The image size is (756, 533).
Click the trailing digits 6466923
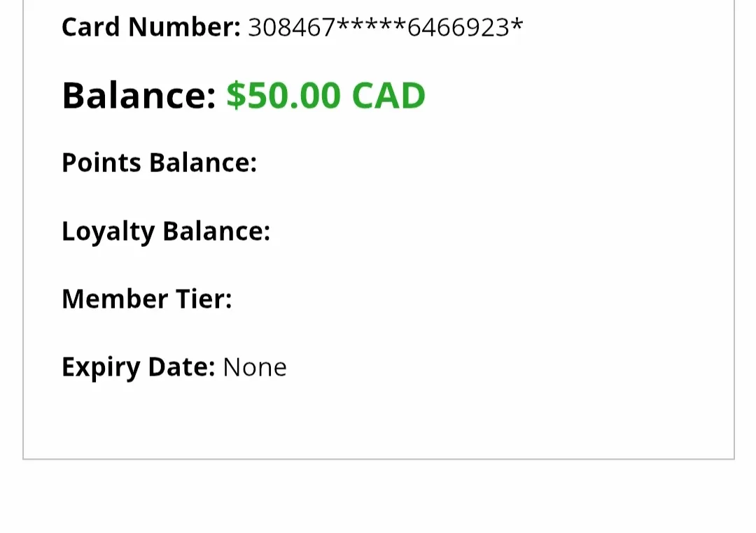click(x=458, y=28)
